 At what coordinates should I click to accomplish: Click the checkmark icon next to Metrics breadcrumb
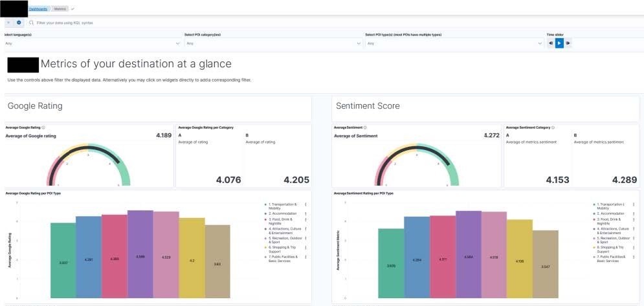point(72,8)
